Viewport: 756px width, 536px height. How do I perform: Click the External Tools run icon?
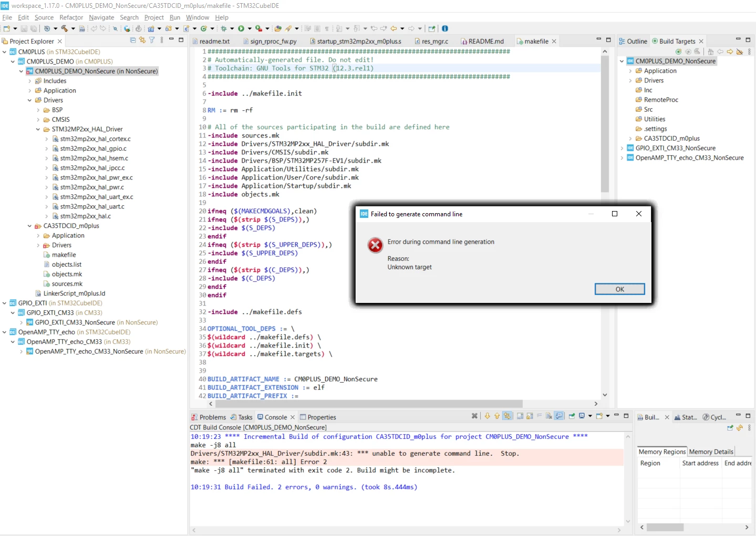[x=259, y=29]
